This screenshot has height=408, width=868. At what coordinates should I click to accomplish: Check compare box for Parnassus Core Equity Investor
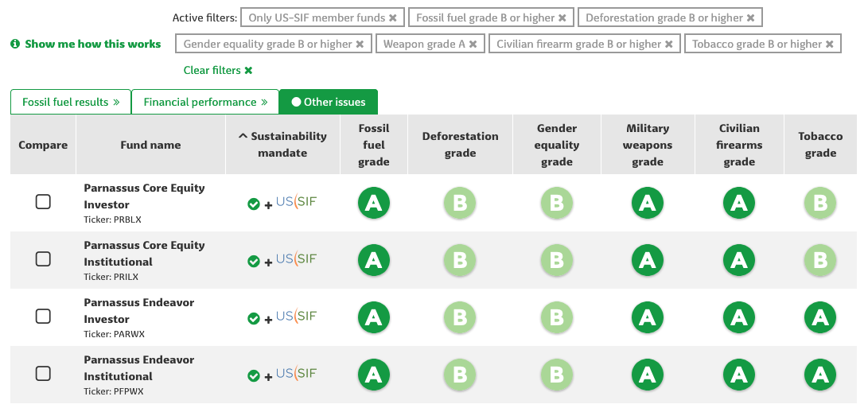43,201
